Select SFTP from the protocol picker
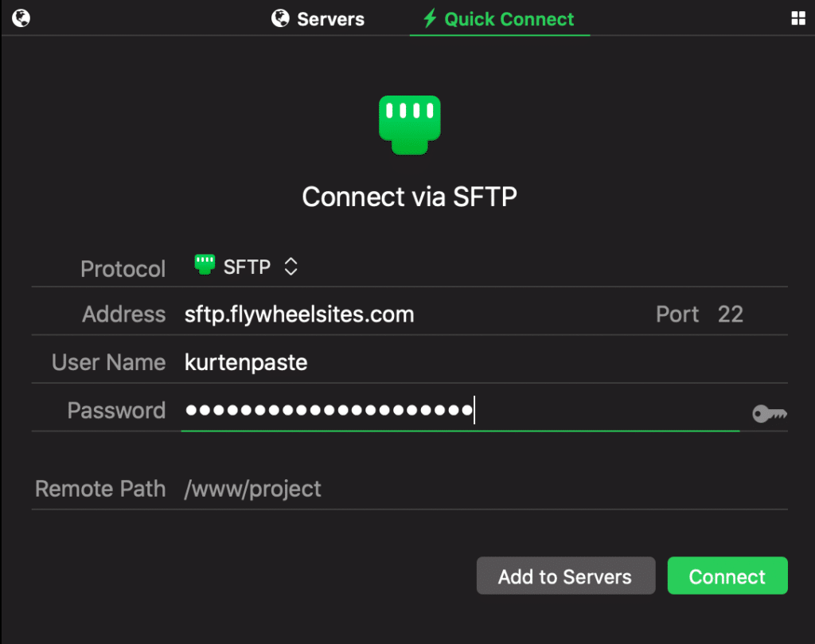 coord(247,267)
